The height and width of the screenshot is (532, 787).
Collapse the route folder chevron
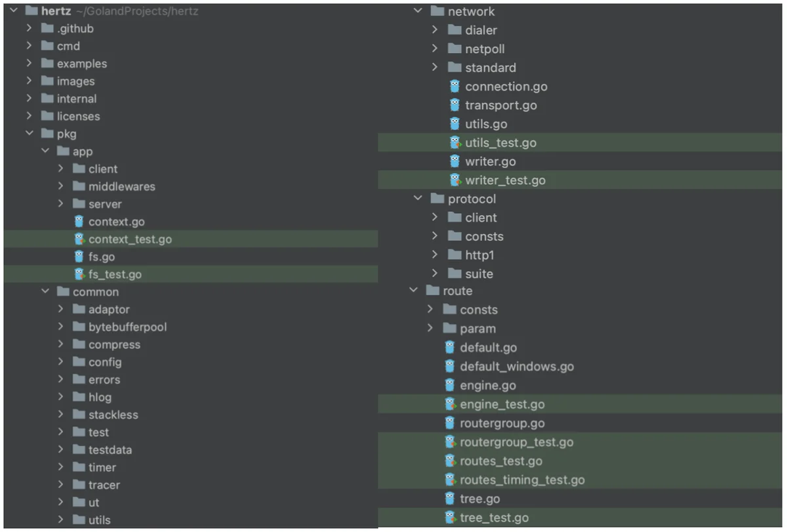coord(413,291)
